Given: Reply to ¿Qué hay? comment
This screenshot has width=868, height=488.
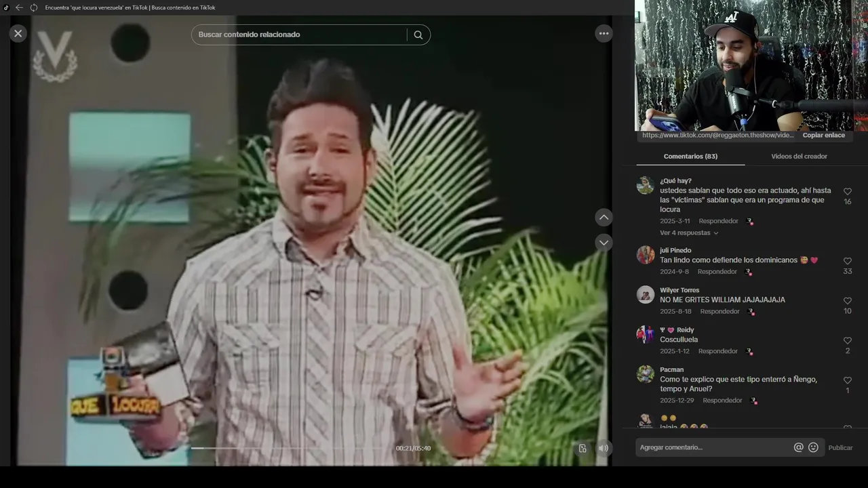Looking at the screenshot, I should tap(718, 221).
